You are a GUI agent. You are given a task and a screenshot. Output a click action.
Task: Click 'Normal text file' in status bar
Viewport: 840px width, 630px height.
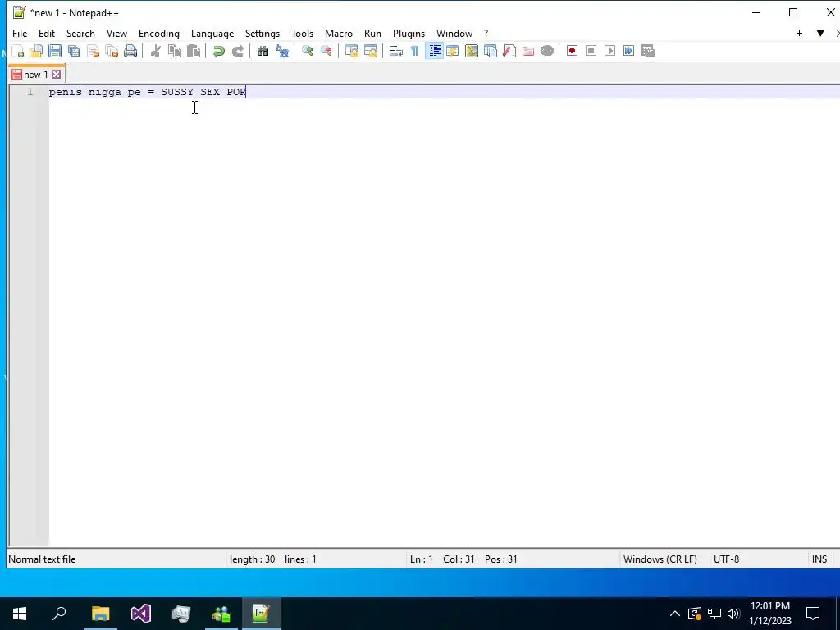pos(42,559)
